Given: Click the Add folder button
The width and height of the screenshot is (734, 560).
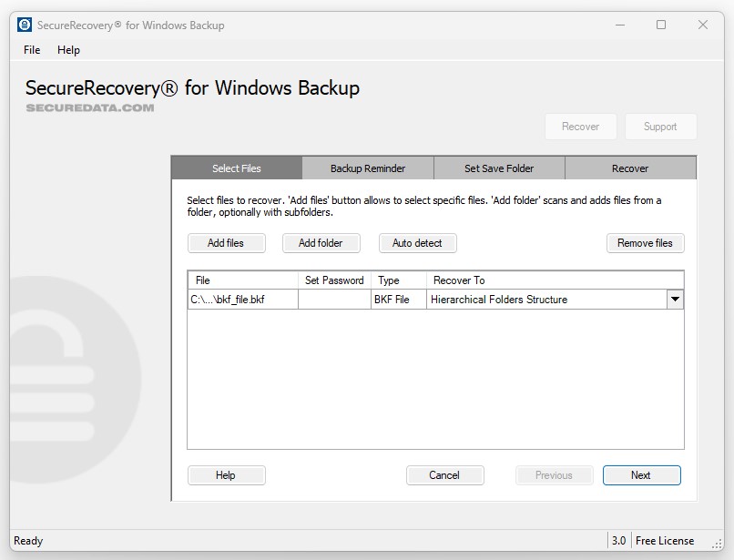Looking at the screenshot, I should (x=321, y=243).
